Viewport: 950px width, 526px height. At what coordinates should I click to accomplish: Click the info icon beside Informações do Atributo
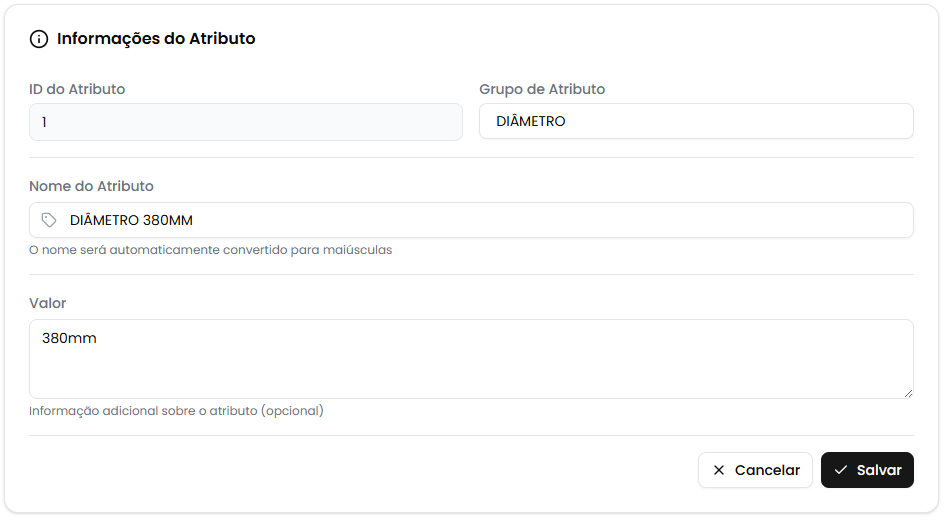[39, 39]
